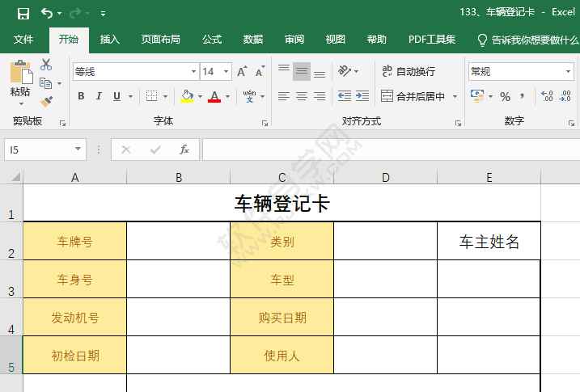
Task: Click the Comma Style icon
Action: pyautogui.click(x=522, y=96)
